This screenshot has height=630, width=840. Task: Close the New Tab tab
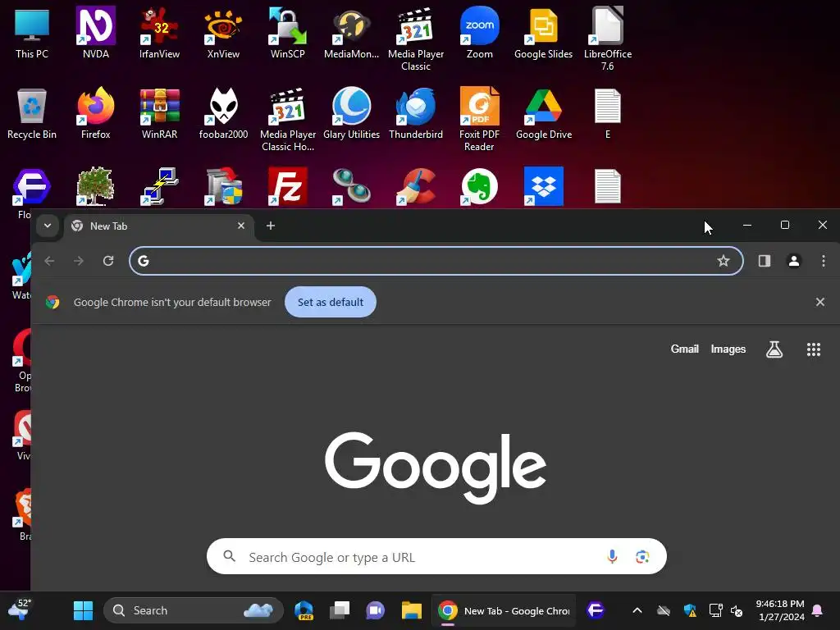click(x=241, y=226)
